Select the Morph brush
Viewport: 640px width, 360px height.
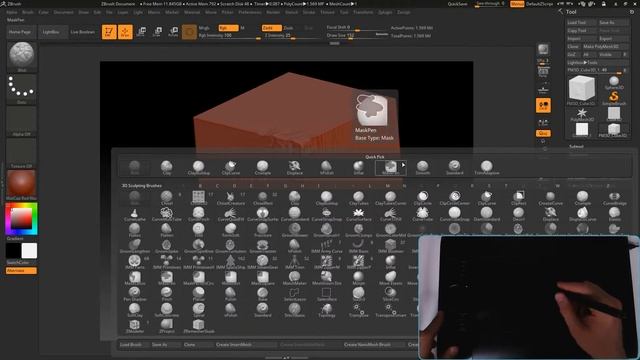(x=358, y=278)
